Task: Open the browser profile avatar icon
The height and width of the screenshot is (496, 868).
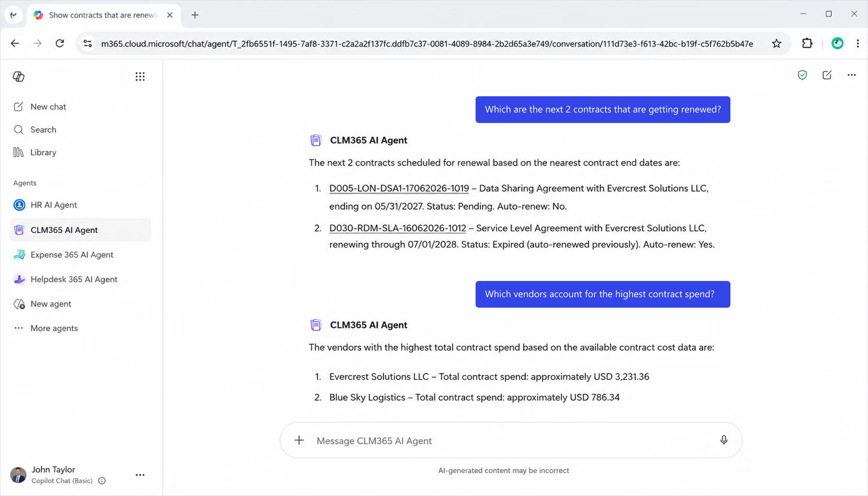Action: pos(837,43)
